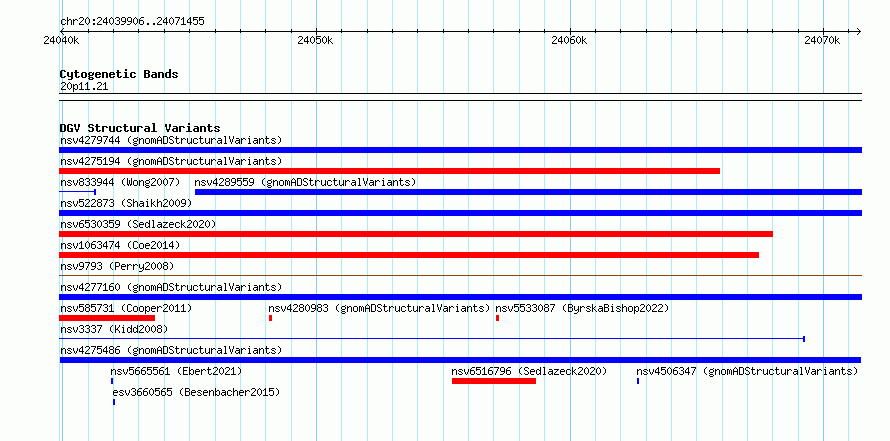The height and width of the screenshot is (441, 890).
Task: Click the nsv4289559 blue variant bar
Action: point(528,192)
